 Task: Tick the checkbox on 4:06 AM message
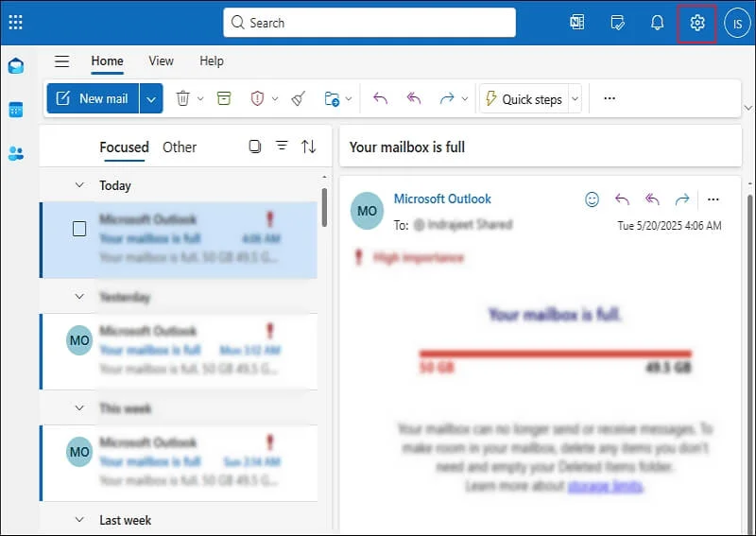coord(79,229)
